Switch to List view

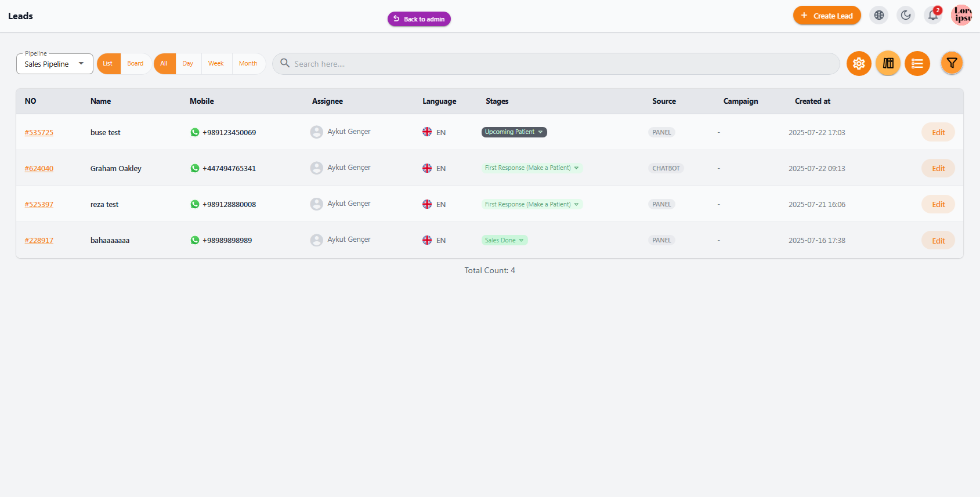(x=109, y=64)
